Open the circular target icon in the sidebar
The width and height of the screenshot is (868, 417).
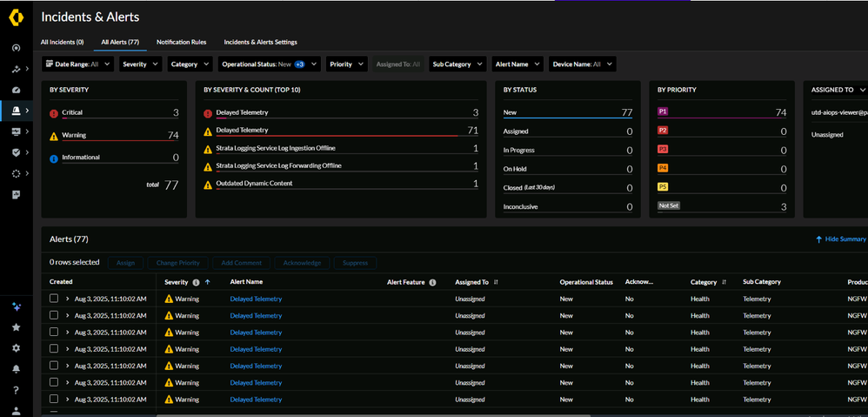click(x=16, y=48)
